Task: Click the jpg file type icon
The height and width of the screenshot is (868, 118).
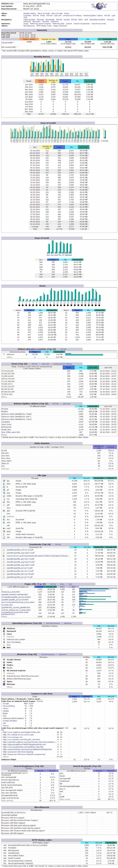Action: click(4, 481)
